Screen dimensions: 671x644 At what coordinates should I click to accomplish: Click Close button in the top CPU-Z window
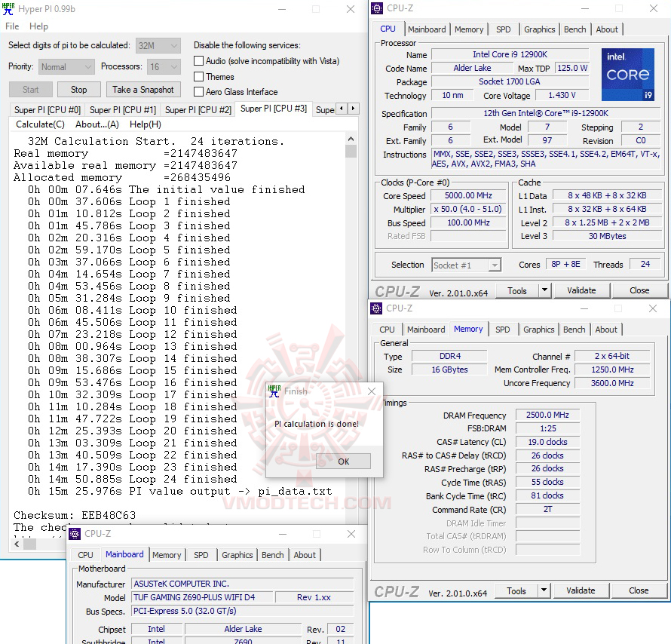pyautogui.click(x=639, y=290)
